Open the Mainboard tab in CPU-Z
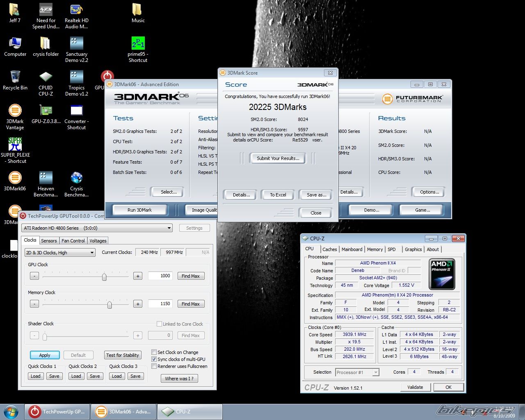Screen dimensions: 525x420 [x=352, y=249]
